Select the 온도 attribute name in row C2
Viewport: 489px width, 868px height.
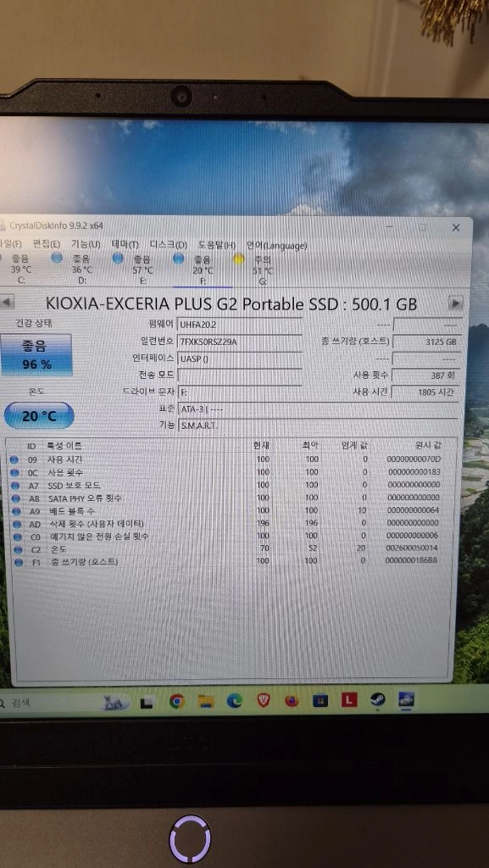[x=59, y=549]
